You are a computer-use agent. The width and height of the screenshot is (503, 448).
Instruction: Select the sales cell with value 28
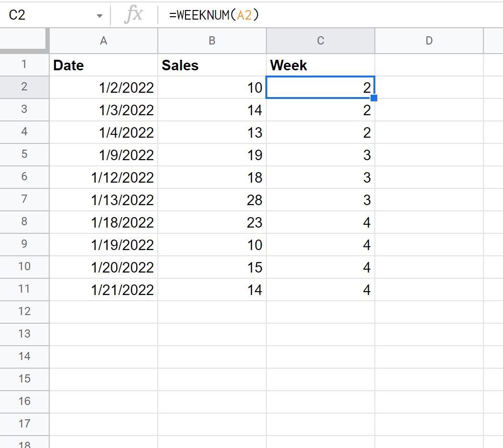[212, 199]
